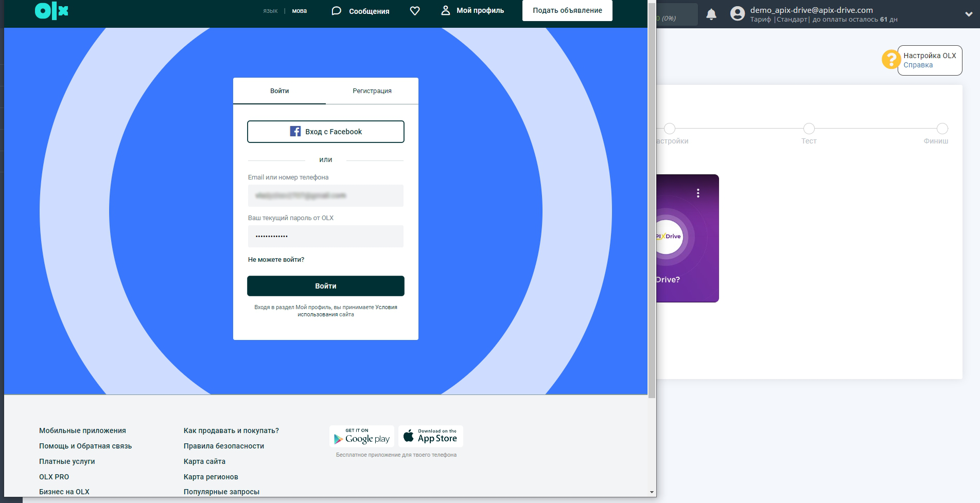
Task: Click the popup vertical scrollbar
Action: point(652,201)
